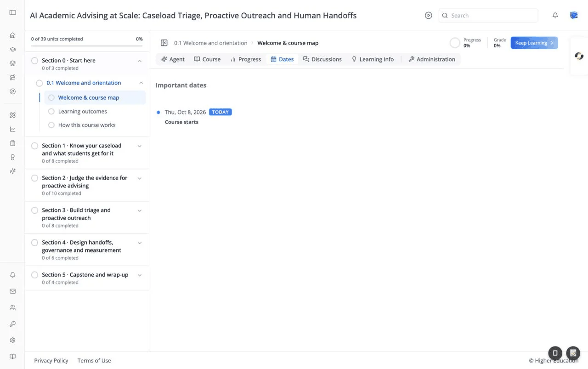Click the play circle icon near search
This screenshot has height=369, width=588.
[x=428, y=16]
